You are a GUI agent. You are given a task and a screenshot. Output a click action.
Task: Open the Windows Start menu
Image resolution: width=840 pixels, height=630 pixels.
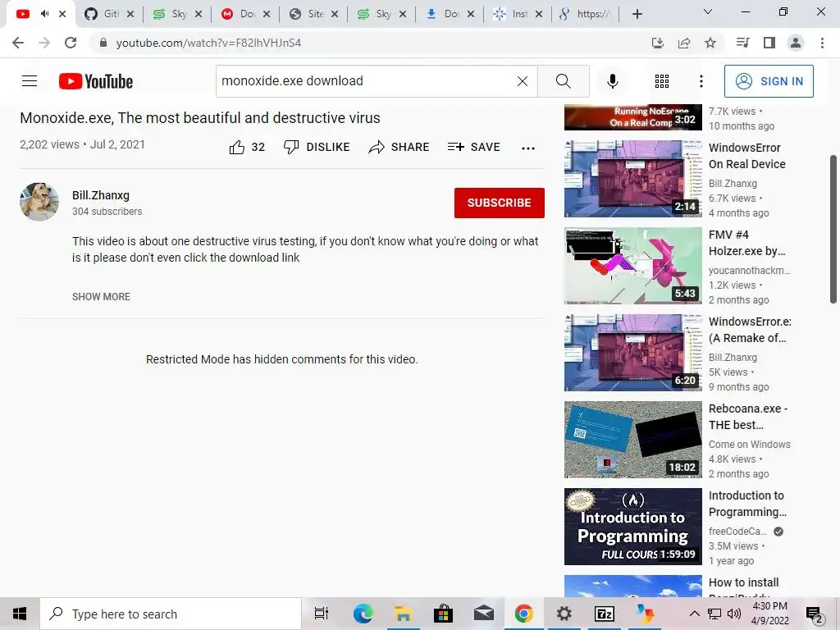[x=20, y=614]
